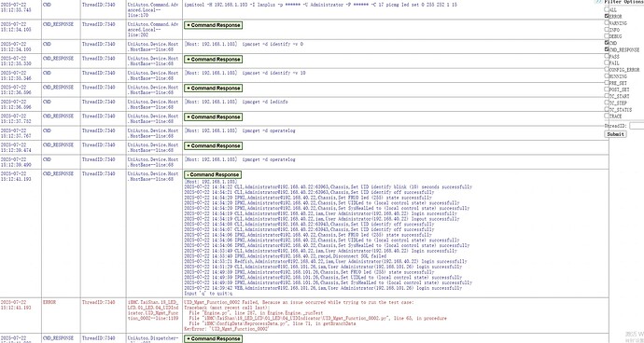Collapse the expanded Command Response at 15:12:41.193
The width and height of the screenshot is (644, 343).
coord(213,175)
